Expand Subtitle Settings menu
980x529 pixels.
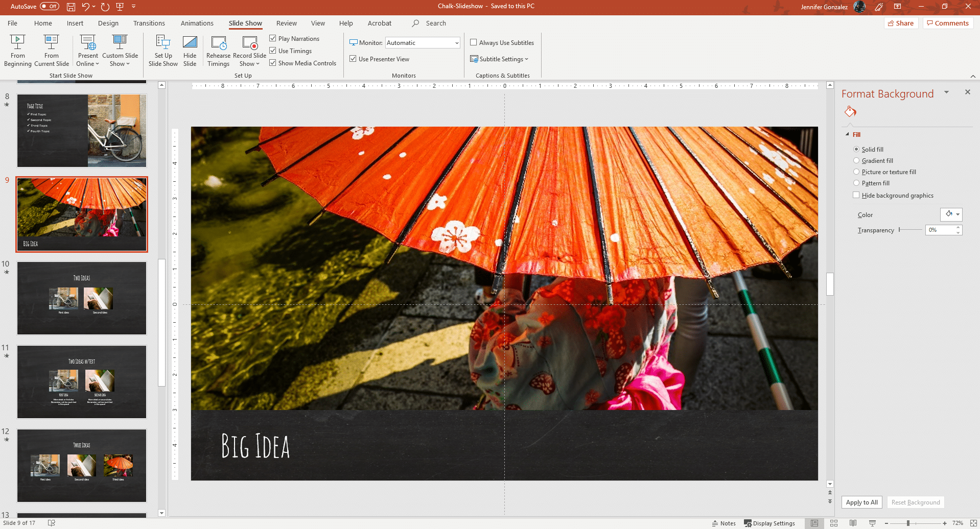[499, 59]
